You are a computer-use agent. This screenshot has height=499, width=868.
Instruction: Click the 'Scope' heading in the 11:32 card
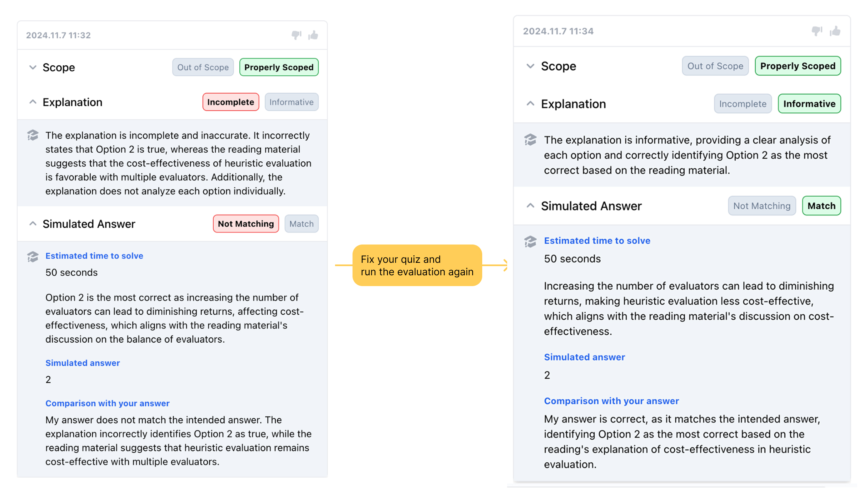coord(59,67)
